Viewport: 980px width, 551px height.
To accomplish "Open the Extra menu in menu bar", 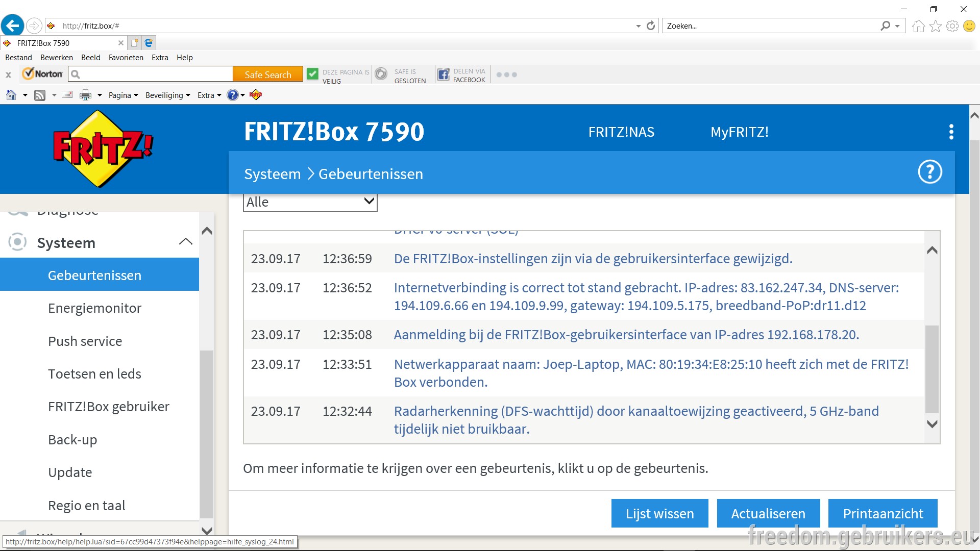I will [160, 58].
